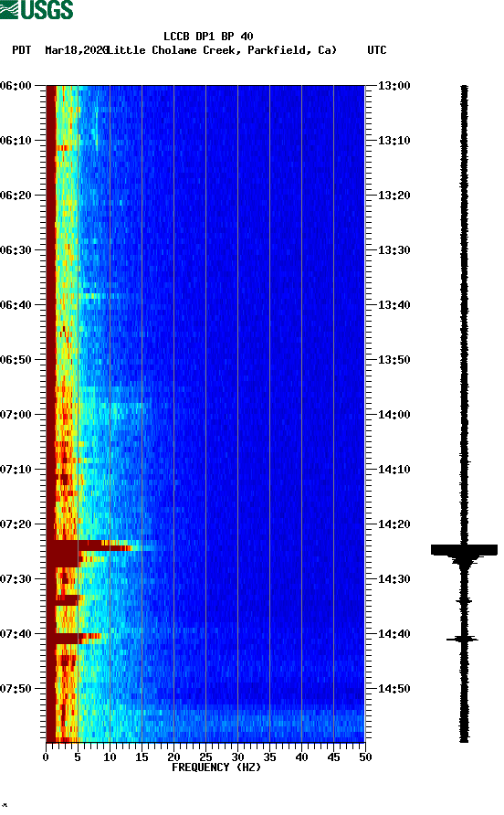Click the 13:00 UTC time label
Image resolution: width=504 pixels, height=815 pixels.
tap(394, 86)
